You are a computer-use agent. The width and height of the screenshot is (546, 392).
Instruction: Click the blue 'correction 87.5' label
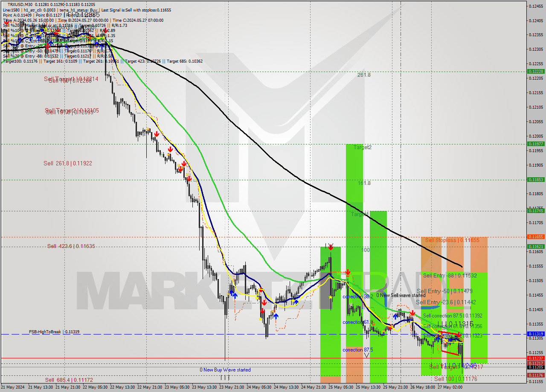(358, 350)
